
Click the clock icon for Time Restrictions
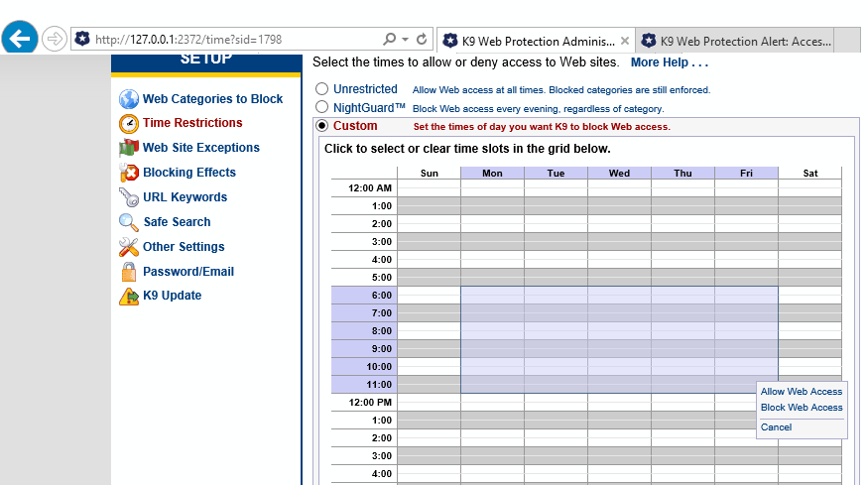pos(128,123)
